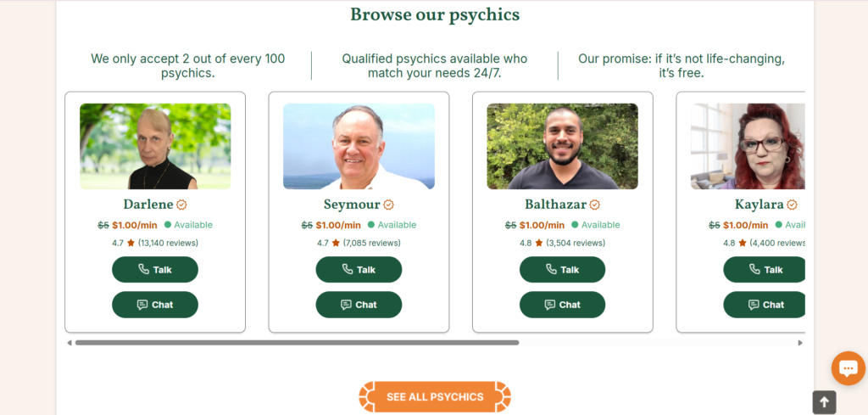Click the star icon in Darlene's rating

[x=131, y=243]
